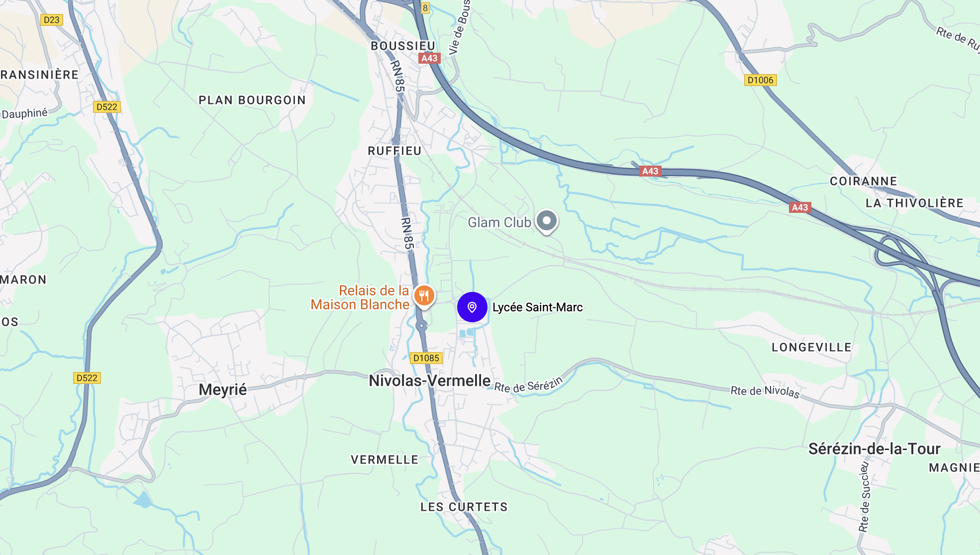The image size is (980, 555).
Task: Click the RUFFIEU locality label
Action: pos(394,151)
